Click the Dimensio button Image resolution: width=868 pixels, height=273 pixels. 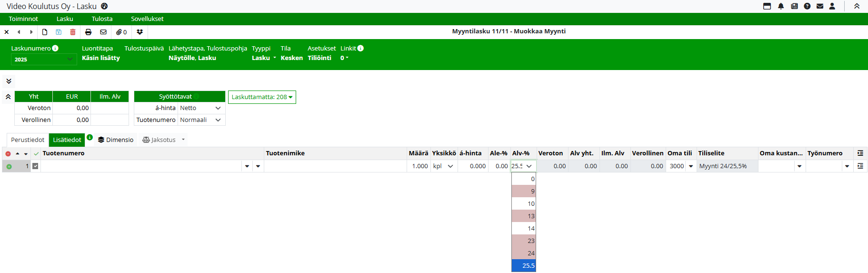click(x=116, y=140)
